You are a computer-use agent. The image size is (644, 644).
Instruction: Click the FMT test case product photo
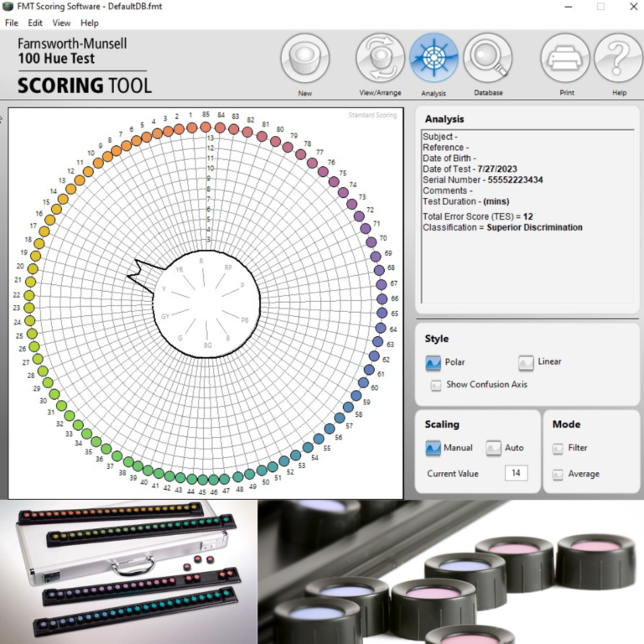pyautogui.click(x=128, y=572)
